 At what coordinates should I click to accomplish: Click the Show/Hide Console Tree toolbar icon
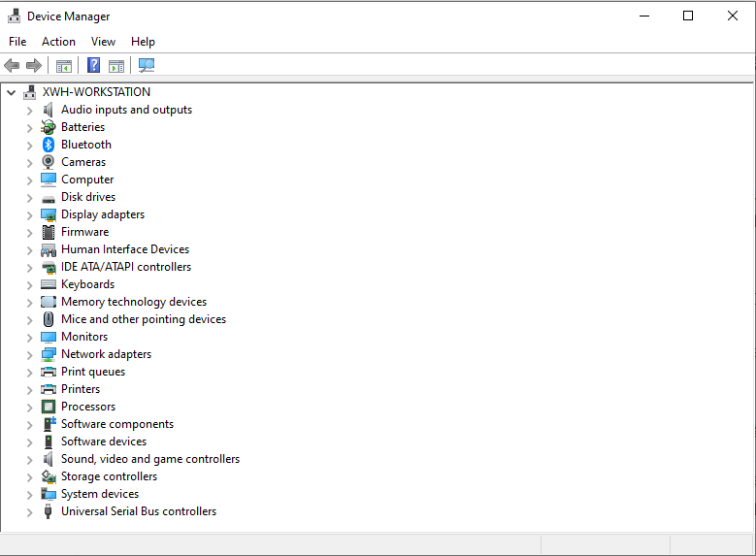[64, 66]
